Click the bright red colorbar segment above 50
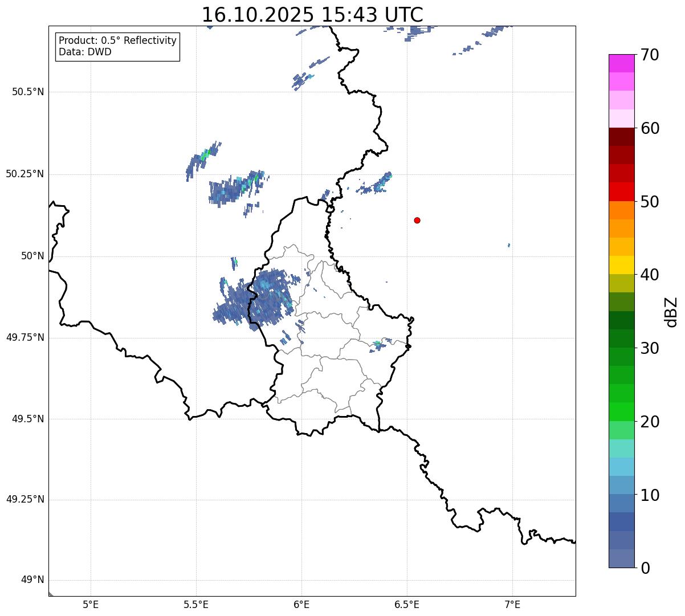Screen dimensions: 685x616 621,191
